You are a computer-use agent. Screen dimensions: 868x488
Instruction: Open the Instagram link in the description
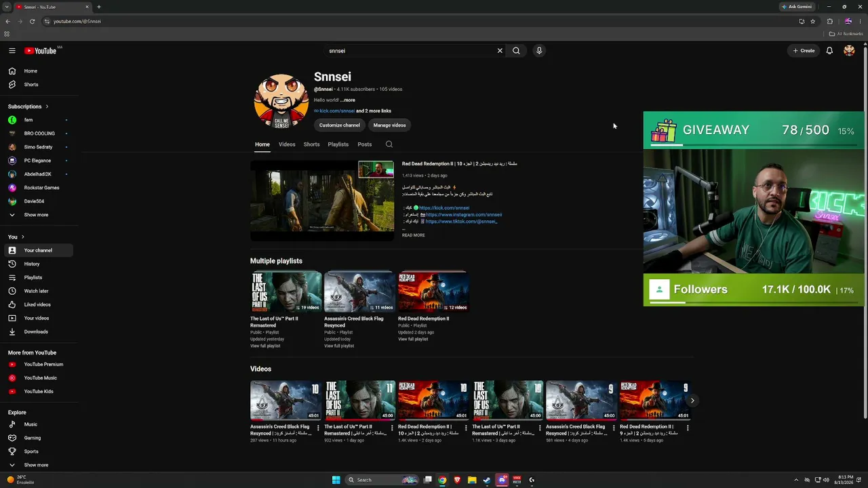pos(464,215)
